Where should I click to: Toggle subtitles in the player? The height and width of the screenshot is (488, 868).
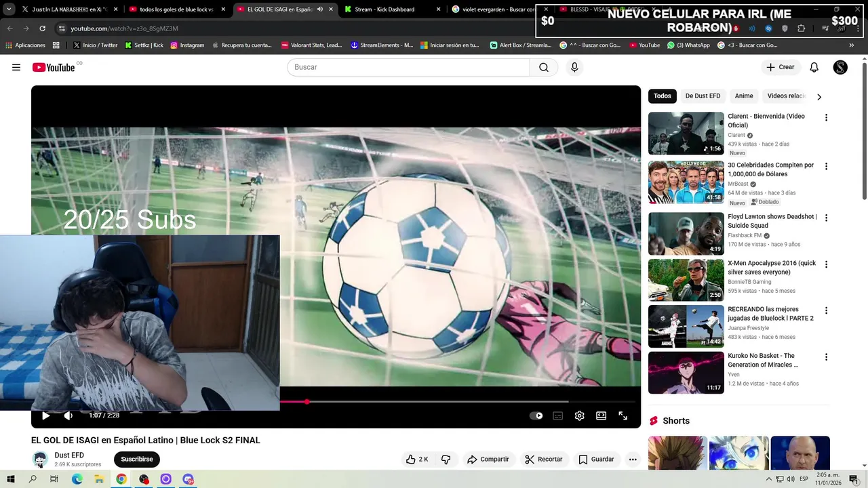pyautogui.click(x=557, y=415)
